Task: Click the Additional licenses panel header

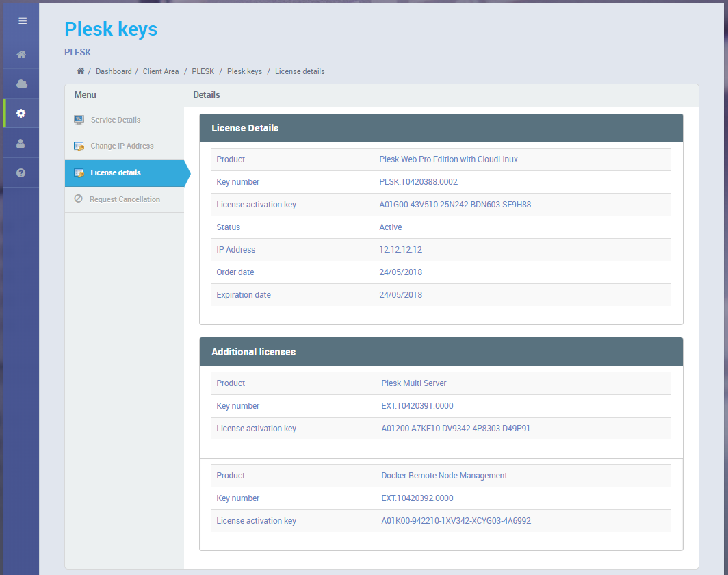Action: click(x=441, y=352)
